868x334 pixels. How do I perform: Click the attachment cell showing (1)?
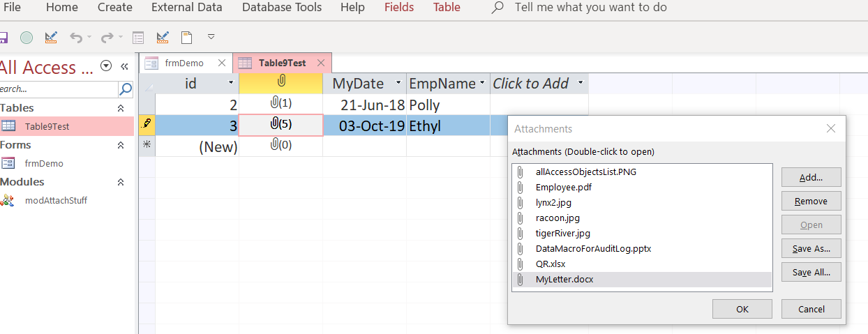point(280,105)
